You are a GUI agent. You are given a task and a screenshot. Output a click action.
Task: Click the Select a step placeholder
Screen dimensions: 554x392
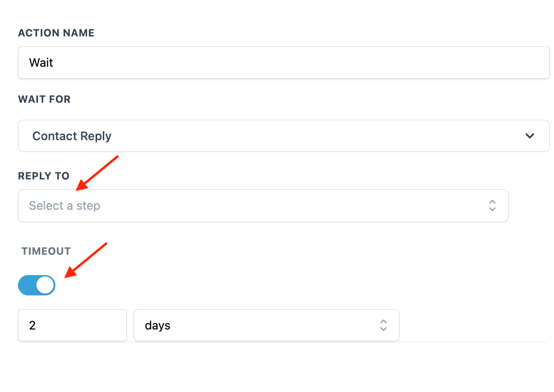[64, 206]
